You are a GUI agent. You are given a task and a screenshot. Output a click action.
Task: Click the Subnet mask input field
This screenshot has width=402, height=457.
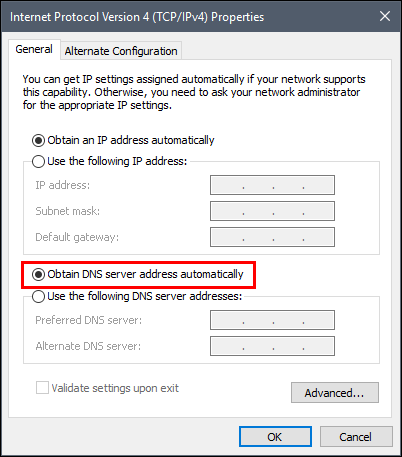(x=272, y=211)
